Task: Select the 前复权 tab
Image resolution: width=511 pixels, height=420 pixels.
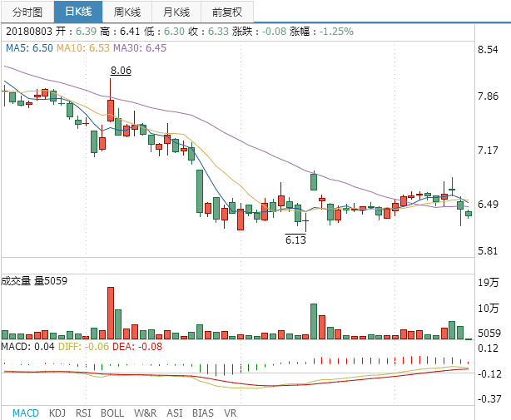Action: pyautogui.click(x=227, y=12)
